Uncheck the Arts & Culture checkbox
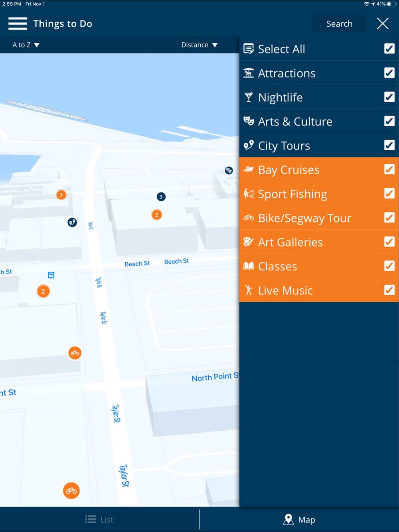The height and width of the screenshot is (532, 399). point(389,121)
